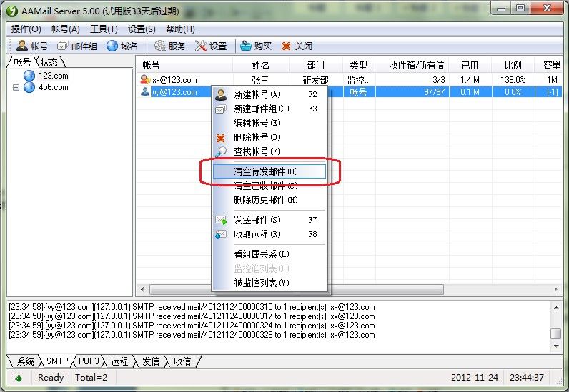Select 删除历史邮件 (H) menu entry
Viewport: 569px width, 392px height.
point(269,200)
